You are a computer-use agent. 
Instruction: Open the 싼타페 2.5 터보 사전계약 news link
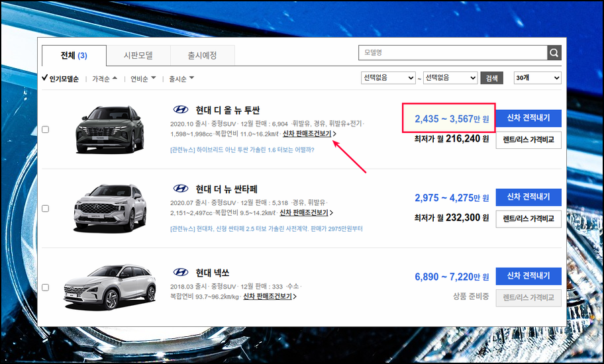pyautogui.click(x=266, y=229)
